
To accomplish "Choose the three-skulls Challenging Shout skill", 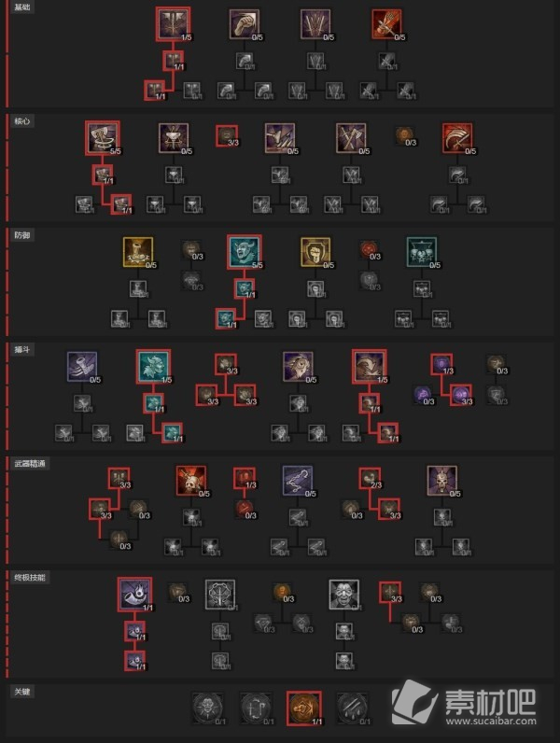I will (x=422, y=252).
